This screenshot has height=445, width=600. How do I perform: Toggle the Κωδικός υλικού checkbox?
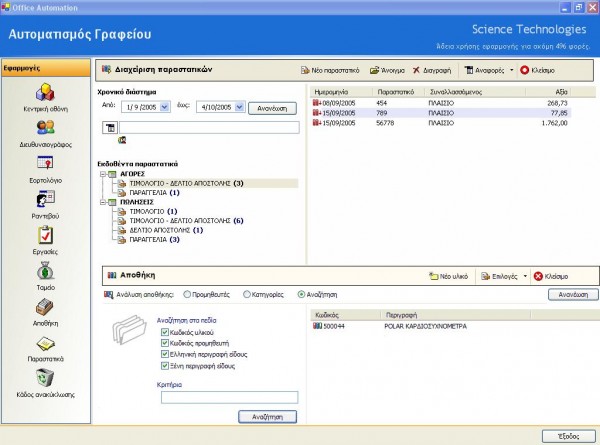[165, 332]
